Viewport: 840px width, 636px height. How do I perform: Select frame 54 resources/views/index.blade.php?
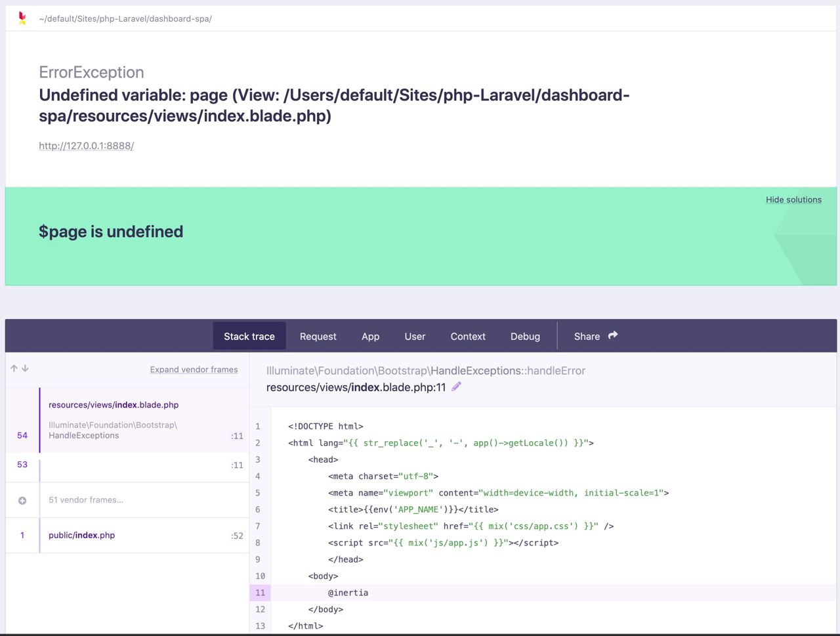tap(127, 420)
